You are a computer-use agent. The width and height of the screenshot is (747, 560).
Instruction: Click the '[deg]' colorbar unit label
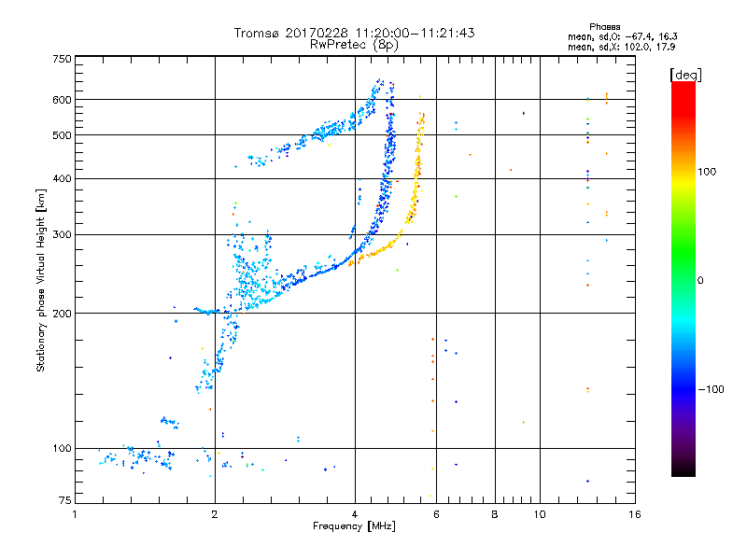coord(685,75)
